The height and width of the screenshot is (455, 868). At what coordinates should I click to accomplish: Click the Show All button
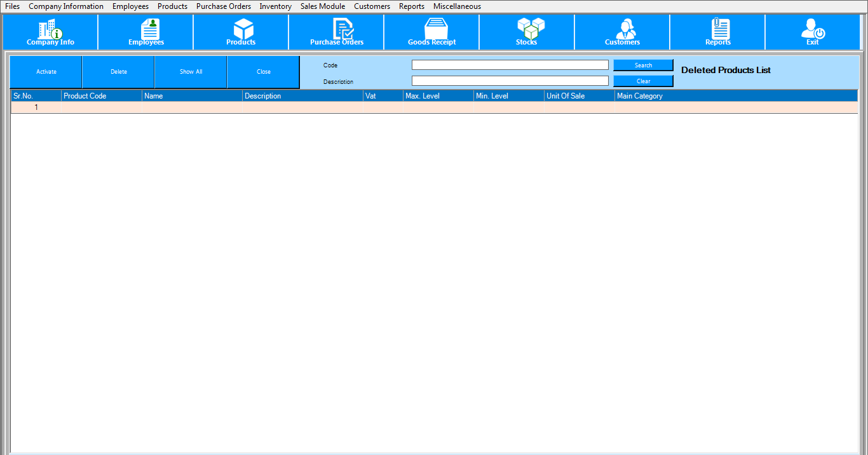pyautogui.click(x=191, y=72)
